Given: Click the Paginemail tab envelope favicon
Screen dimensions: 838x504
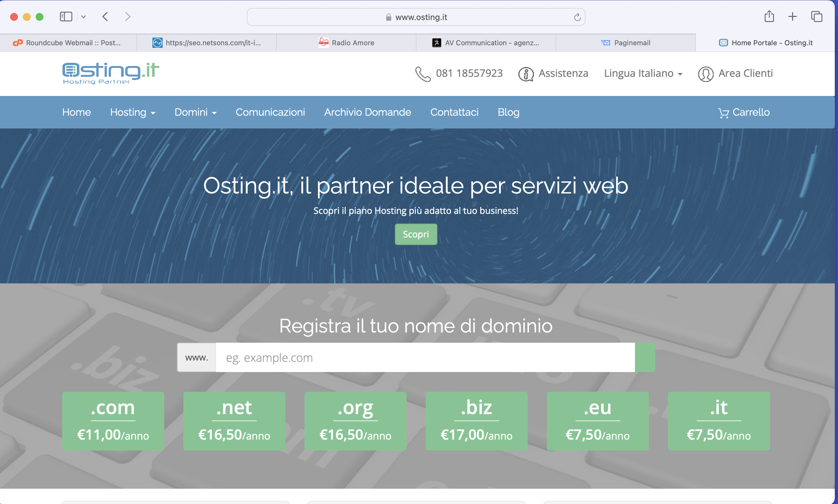Looking at the screenshot, I should [x=606, y=43].
